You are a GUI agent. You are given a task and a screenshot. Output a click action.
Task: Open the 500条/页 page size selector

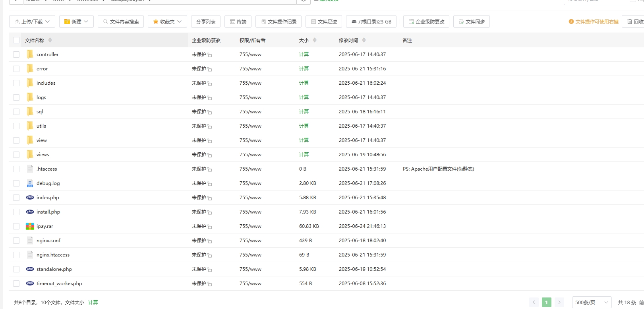591,302
